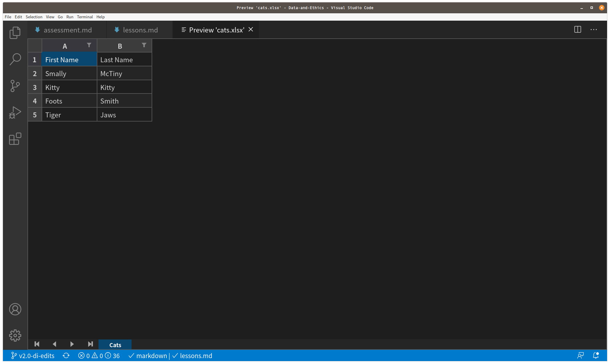Activate Preview 'cats.xlsx' tab

tap(217, 30)
